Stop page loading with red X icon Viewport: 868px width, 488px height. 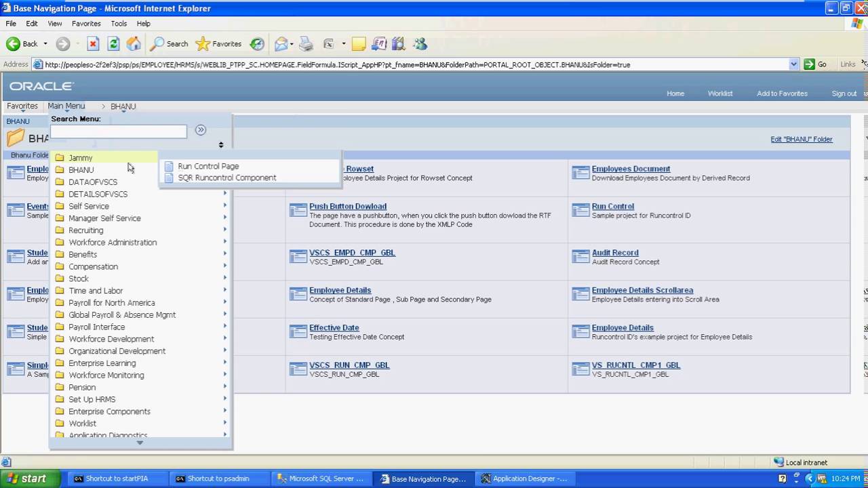93,44
